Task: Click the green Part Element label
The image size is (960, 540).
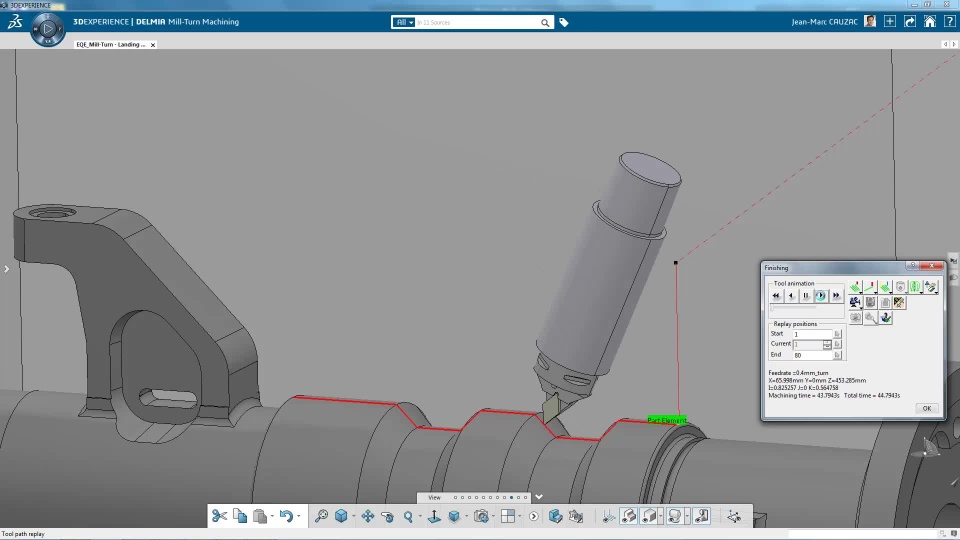Action: click(x=667, y=420)
